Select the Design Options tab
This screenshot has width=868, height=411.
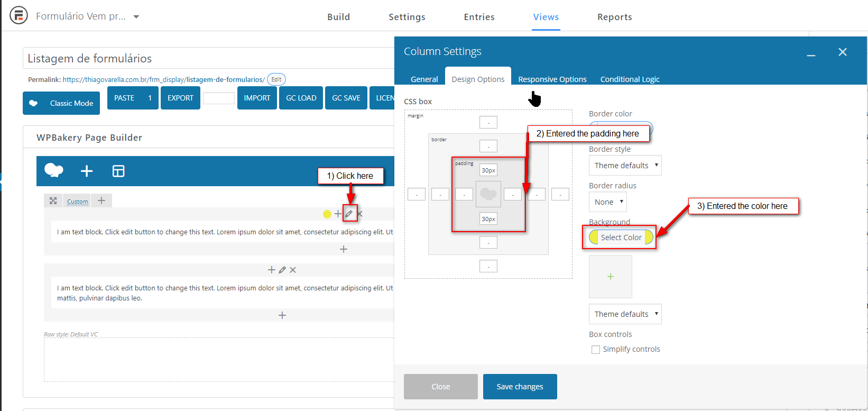[x=478, y=79]
